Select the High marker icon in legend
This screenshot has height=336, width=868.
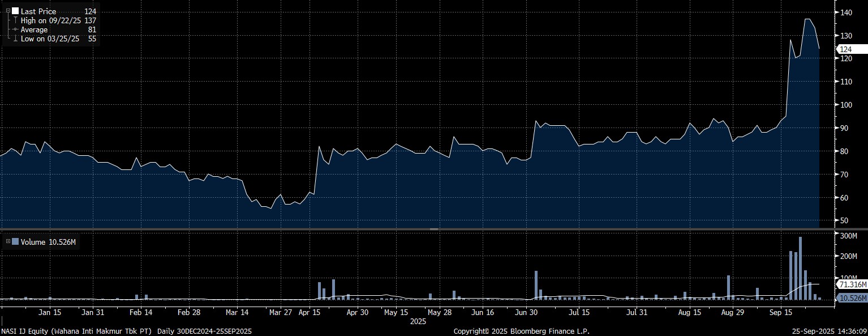point(15,20)
